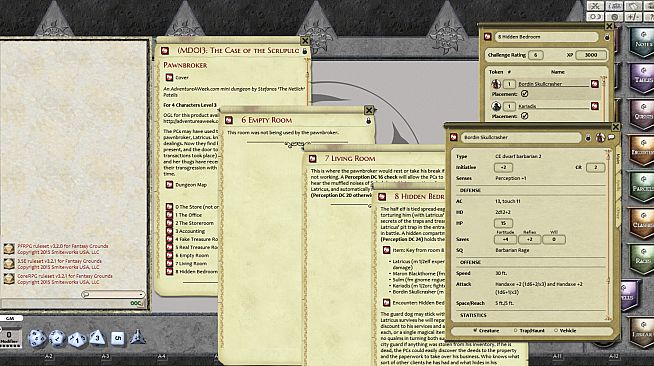The height and width of the screenshot is (366, 654).
Task: Open link icon beside 6 Empty Room entry
Action: [x=169, y=255]
